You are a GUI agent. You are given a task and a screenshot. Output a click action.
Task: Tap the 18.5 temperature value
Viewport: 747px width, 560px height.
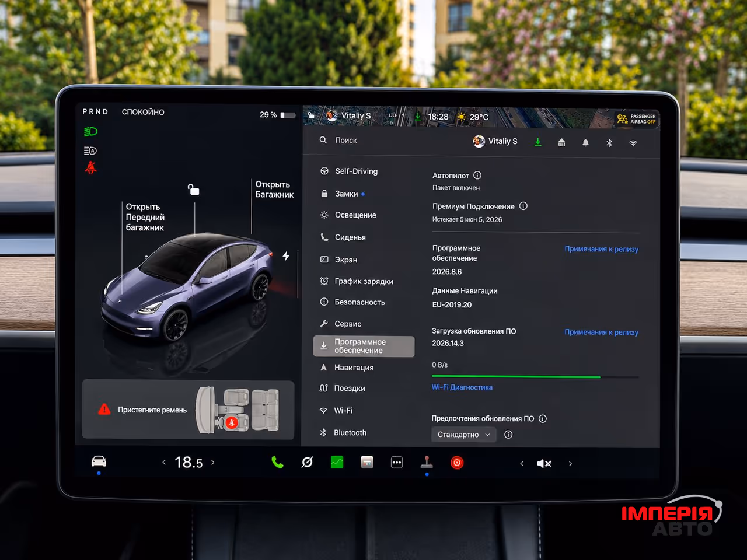point(189,463)
